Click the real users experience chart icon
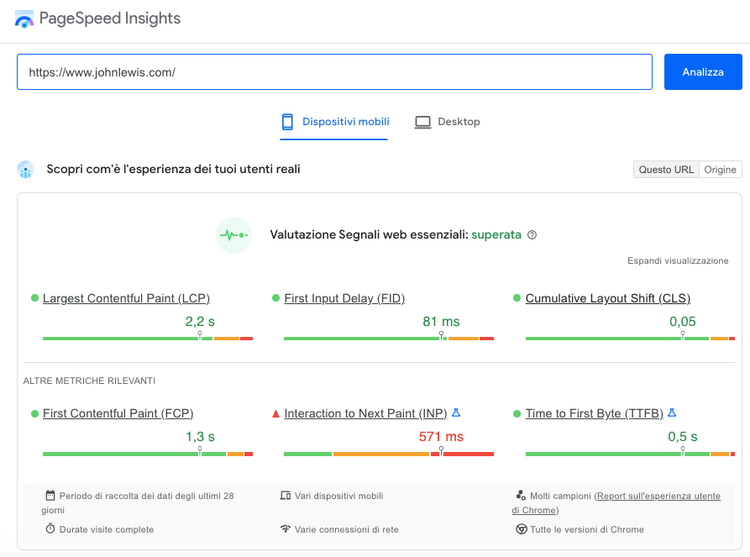The image size is (750, 557). click(x=26, y=169)
